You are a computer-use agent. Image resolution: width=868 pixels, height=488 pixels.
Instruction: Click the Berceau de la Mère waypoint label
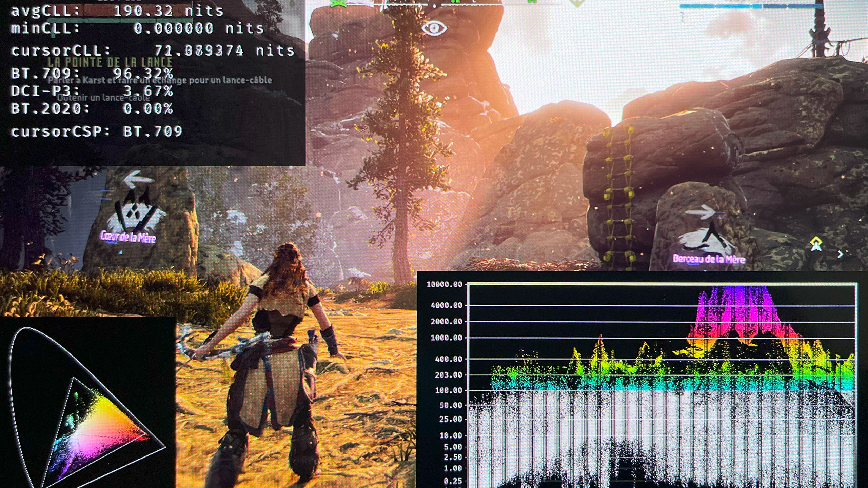[709, 259]
